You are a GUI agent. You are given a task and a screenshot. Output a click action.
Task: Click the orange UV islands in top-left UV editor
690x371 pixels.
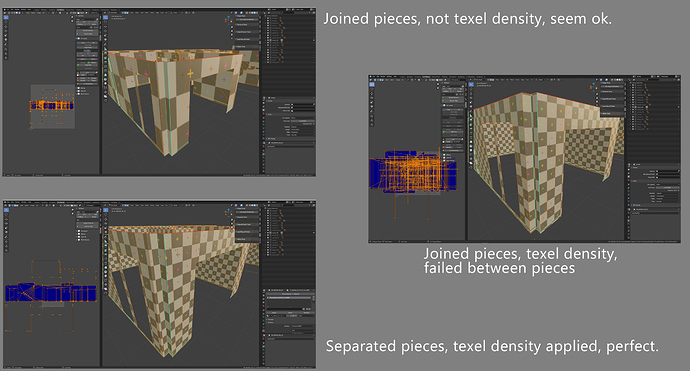pos(51,106)
